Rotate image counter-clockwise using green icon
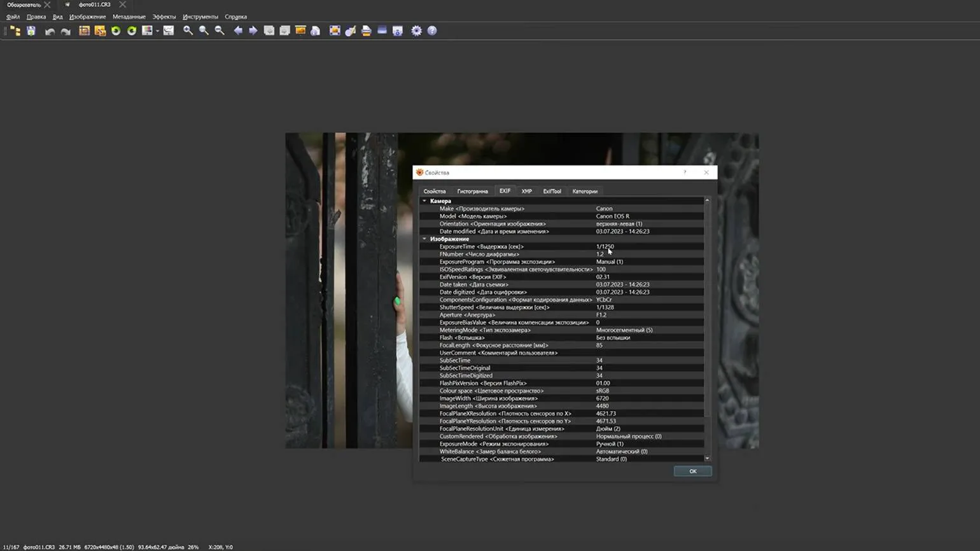The width and height of the screenshot is (980, 551). [116, 31]
